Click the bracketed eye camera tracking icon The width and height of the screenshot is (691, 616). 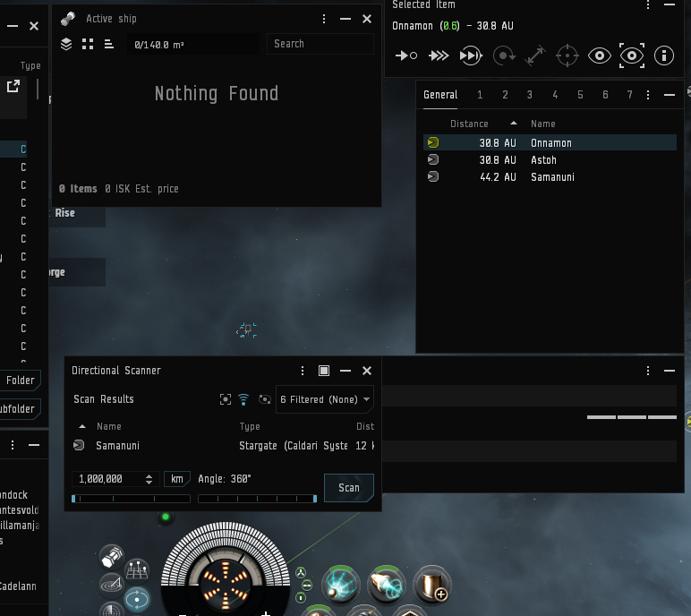[632, 56]
